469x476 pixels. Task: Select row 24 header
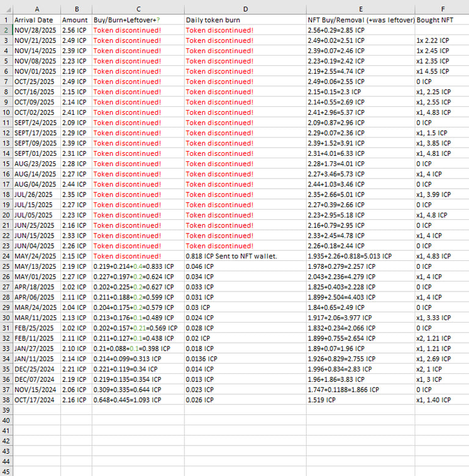(x=6, y=256)
